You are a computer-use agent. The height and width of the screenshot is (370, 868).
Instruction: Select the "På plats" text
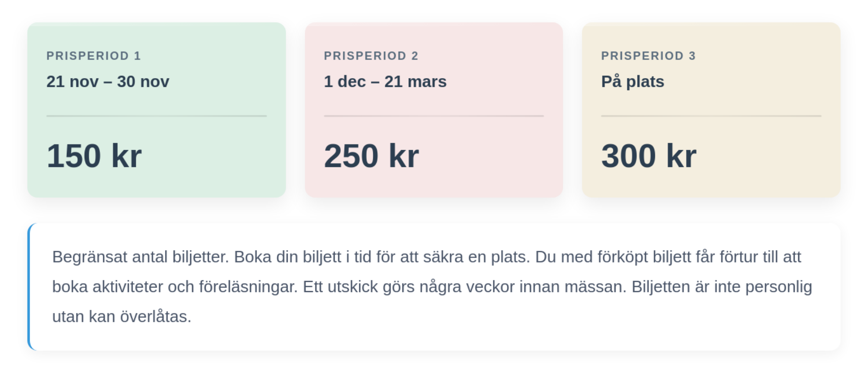632,82
